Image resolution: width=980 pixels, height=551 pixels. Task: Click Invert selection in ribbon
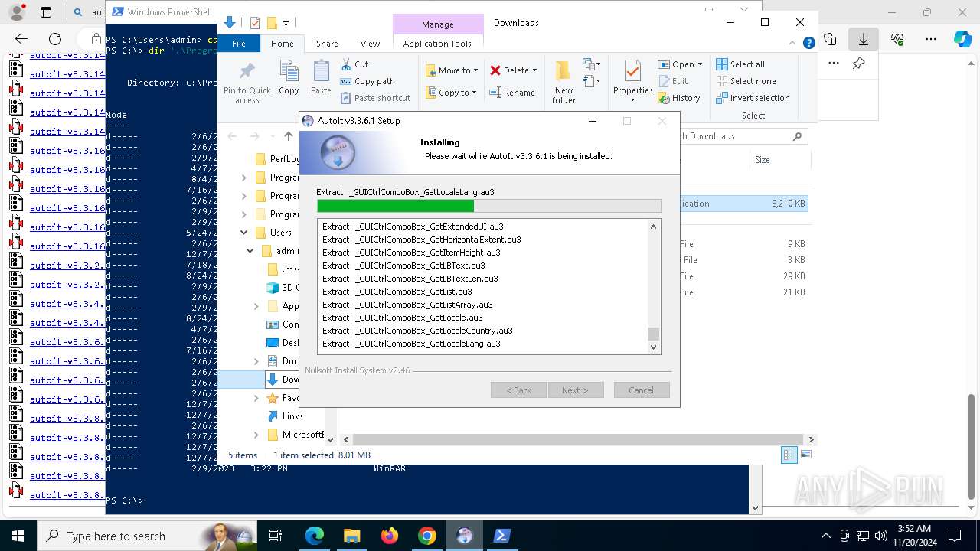tap(753, 98)
